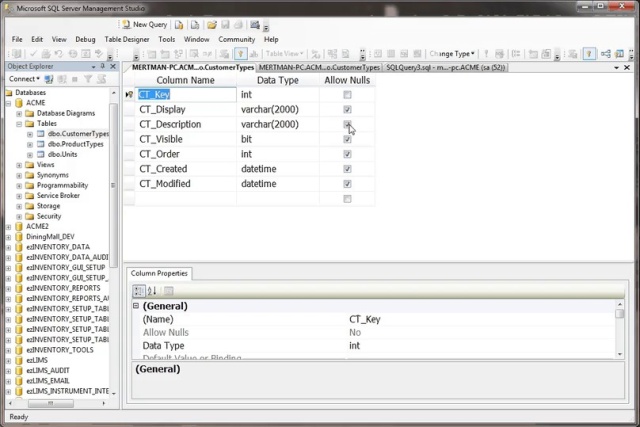Open the Table View dropdown
This screenshot has width=640, height=427.
[285, 53]
